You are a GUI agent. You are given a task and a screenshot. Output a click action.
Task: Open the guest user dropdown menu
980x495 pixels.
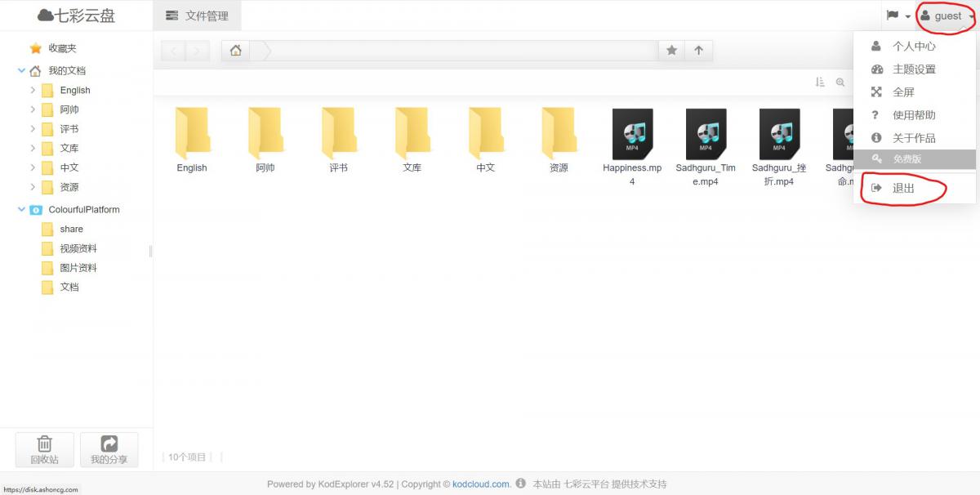click(x=947, y=16)
